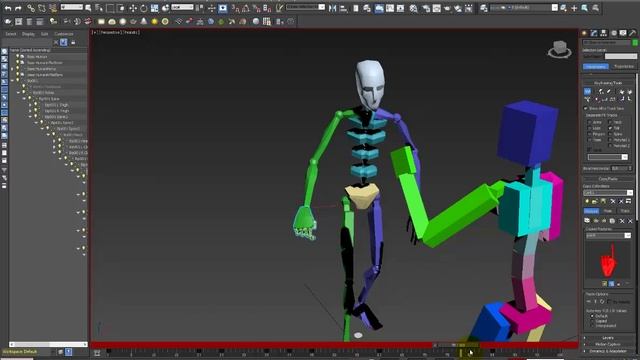Click the Undo arrow in main toolbar
Viewport: 640px width, 360px height.
point(8,8)
